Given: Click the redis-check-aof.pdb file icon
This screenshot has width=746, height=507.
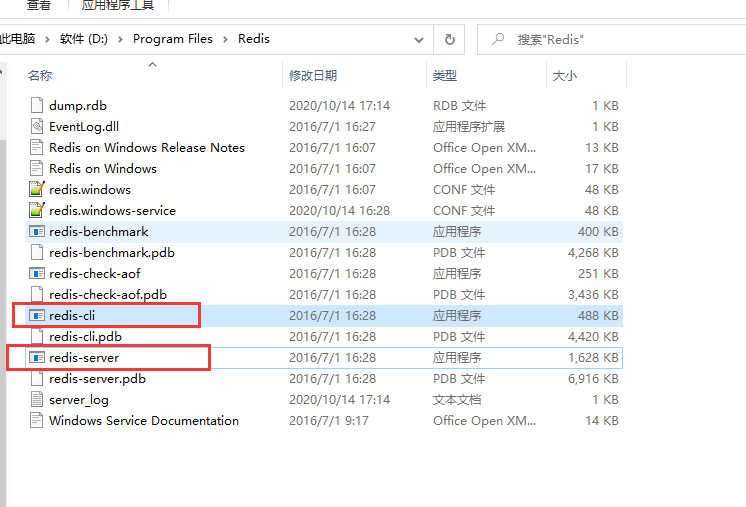Looking at the screenshot, I should click(x=37, y=294).
